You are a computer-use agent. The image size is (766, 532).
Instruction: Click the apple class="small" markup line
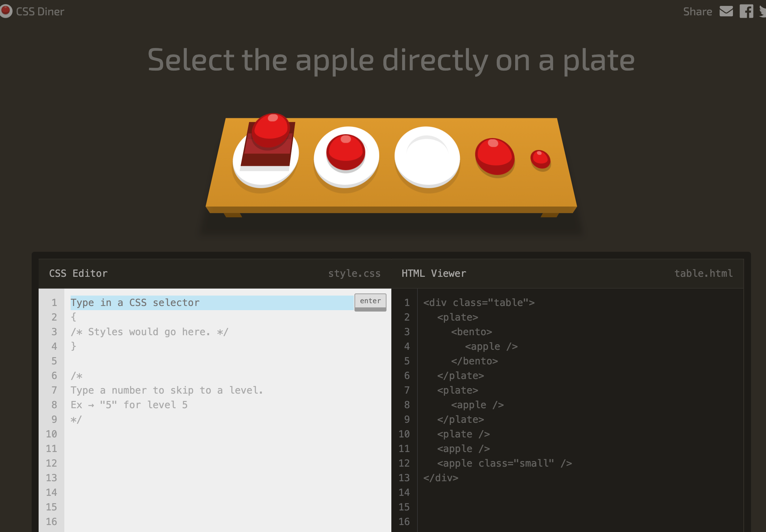pos(504,463)
